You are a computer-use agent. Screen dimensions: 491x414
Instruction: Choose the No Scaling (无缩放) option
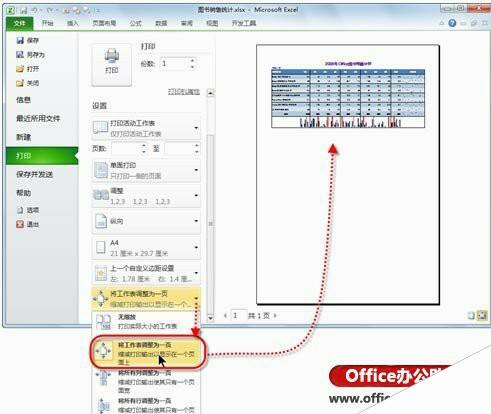[x=146, y=322]
